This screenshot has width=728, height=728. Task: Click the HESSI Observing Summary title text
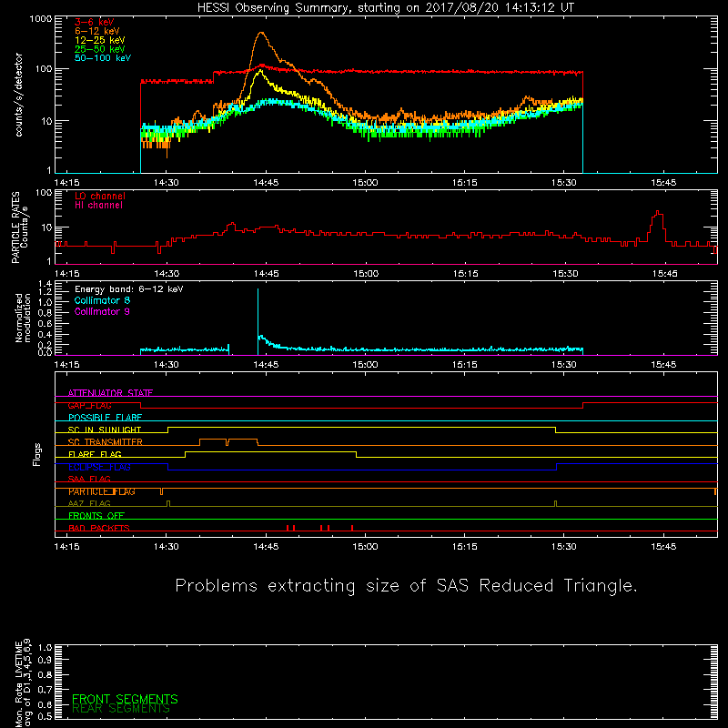[x=385, y=8]
